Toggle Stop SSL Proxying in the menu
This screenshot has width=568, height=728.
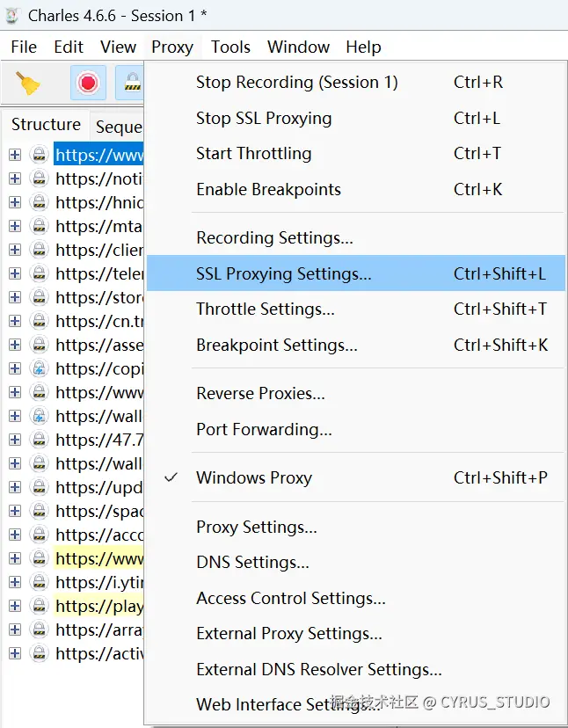click(x=264, y=118)
